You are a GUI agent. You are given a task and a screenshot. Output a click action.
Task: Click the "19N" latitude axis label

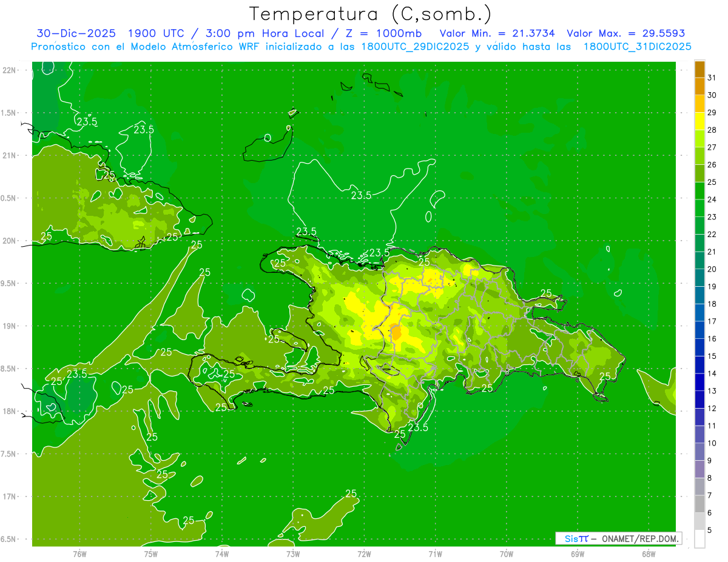pyautogui.click(x=10, y=326)
